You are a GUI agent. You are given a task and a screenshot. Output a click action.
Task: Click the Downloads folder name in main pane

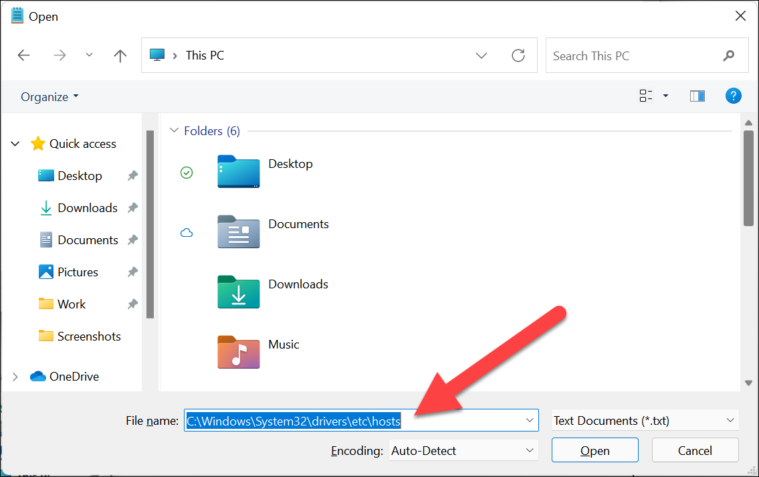click(x=298, y=284)
